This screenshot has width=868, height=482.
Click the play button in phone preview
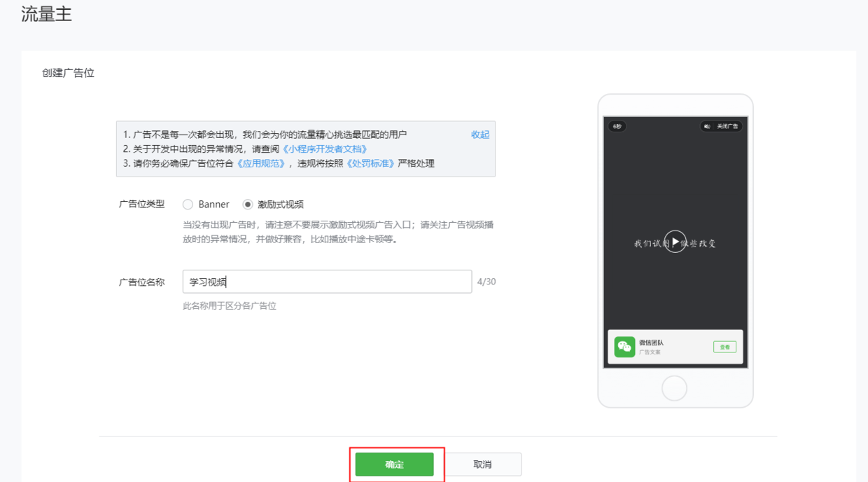click(675, 242)
